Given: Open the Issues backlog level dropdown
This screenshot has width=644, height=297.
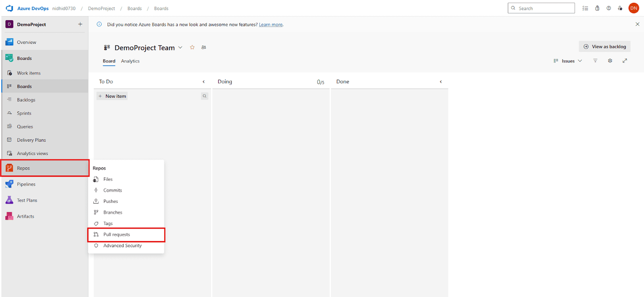Looking at the screenshot, I should tap(568, 61).
